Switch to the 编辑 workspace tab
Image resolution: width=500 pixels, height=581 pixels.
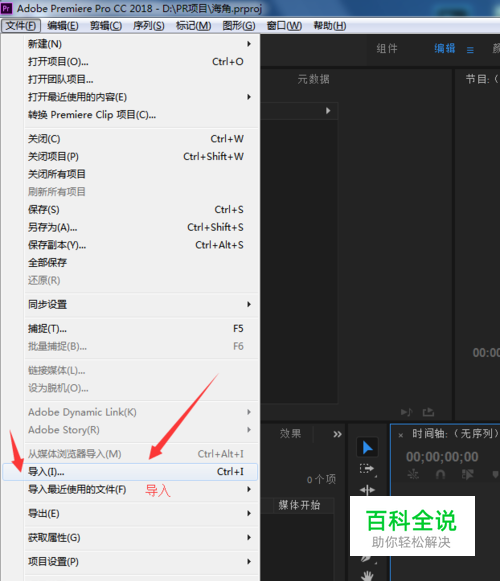445,49
